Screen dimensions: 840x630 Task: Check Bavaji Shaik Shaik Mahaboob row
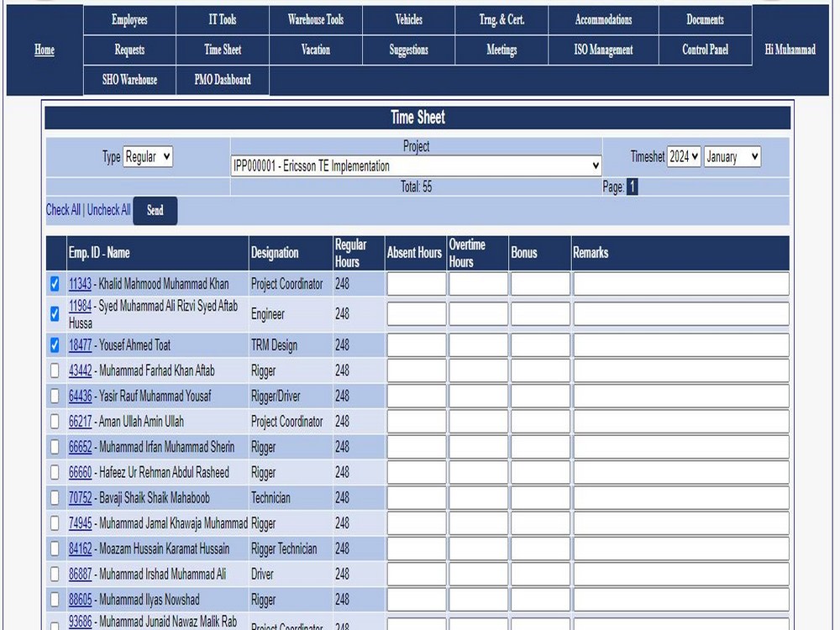pyautogui.click(x=55, y=497)
